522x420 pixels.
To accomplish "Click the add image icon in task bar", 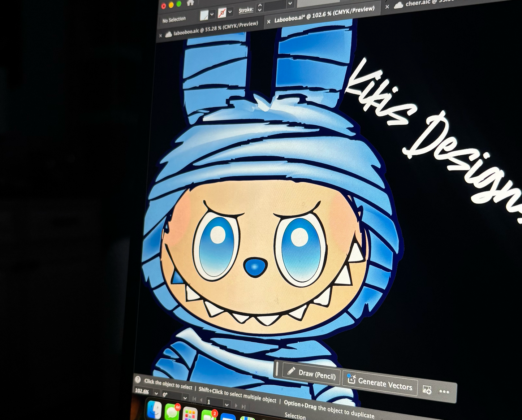I will (427, 390).
